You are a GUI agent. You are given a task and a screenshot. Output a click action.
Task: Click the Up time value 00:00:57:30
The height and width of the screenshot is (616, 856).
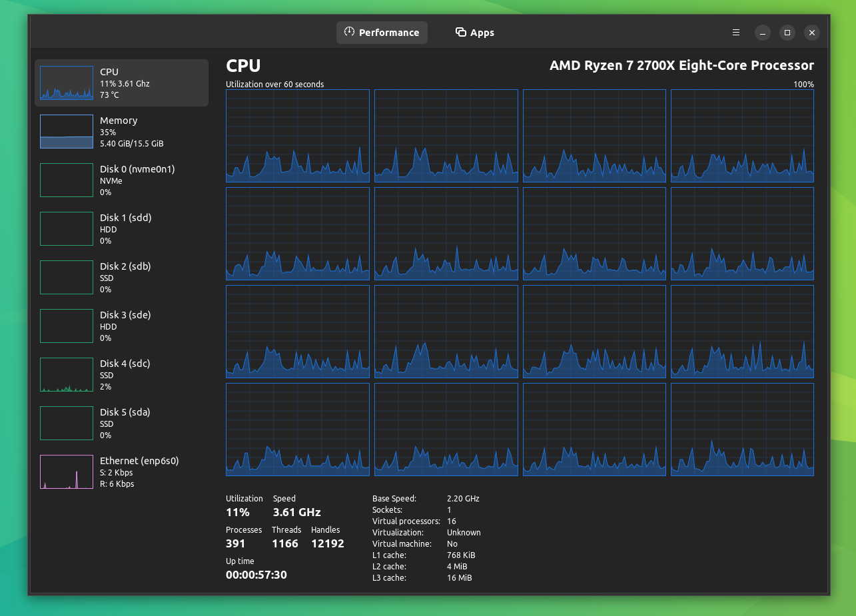(256, 574)
